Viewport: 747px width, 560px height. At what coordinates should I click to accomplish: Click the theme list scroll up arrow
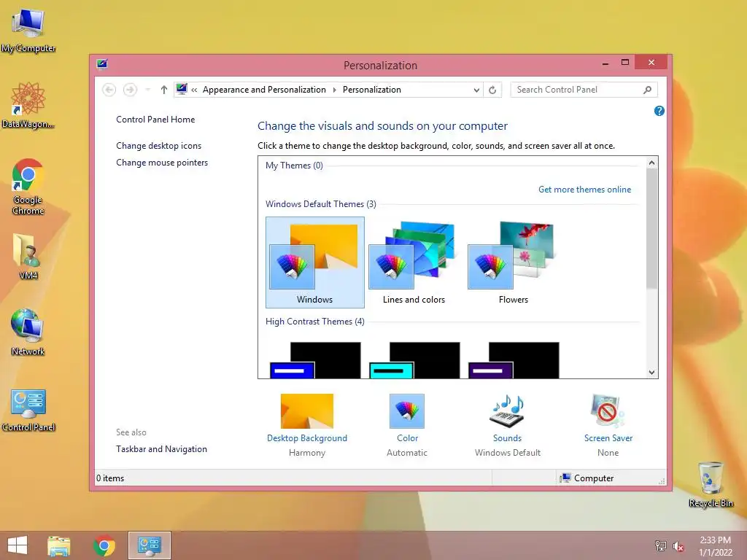tap(651, 163)
